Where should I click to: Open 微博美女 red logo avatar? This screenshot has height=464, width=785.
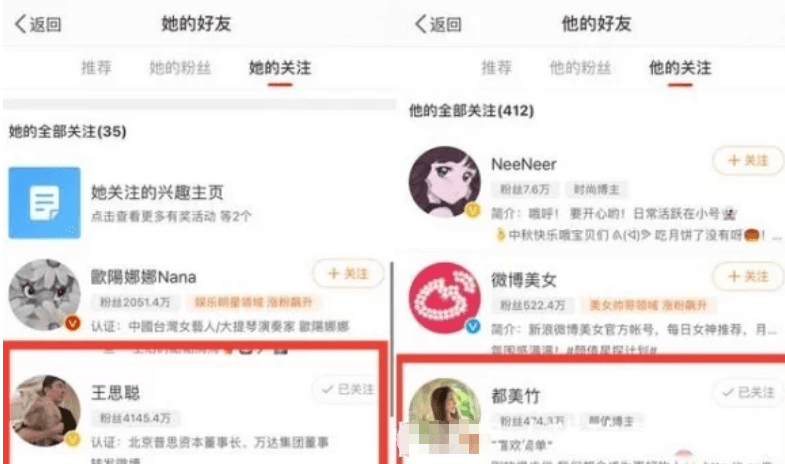(x=445, y=298)
